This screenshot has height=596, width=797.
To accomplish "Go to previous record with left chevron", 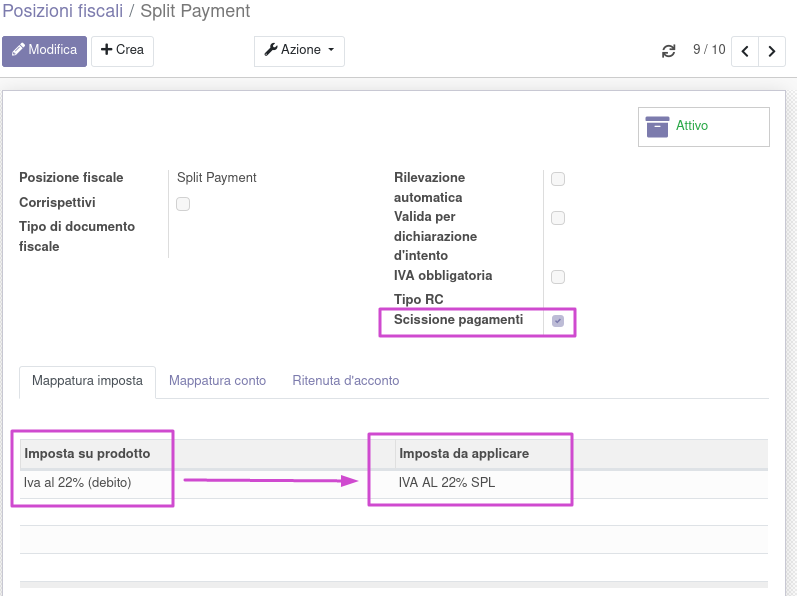I will click(x=745, y=51).
